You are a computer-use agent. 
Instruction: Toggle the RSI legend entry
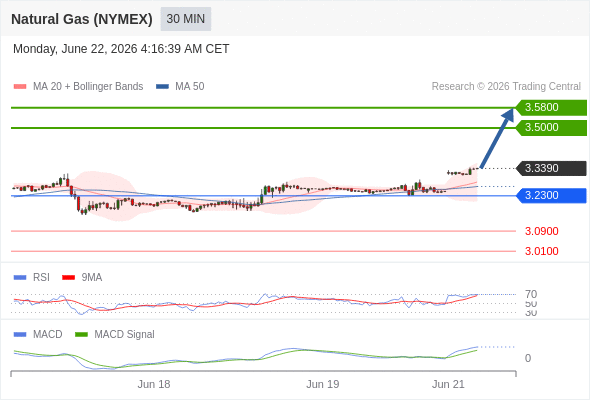click(x=32, y=277)
